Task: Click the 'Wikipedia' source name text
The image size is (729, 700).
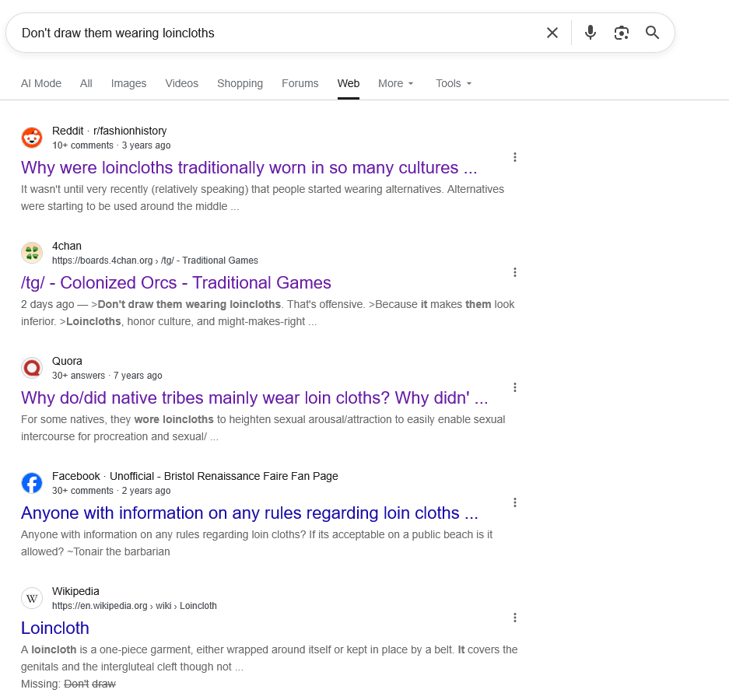Action: coord(75,591)
